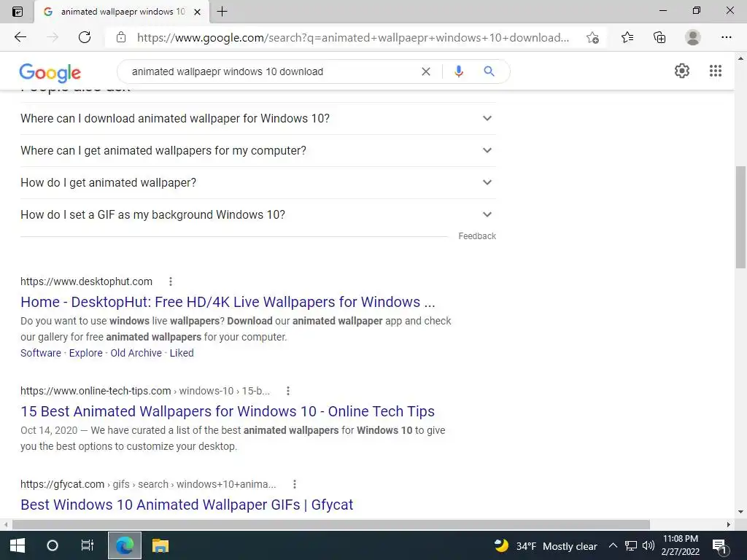This screenshot has width=747, height=560.
Task: Clear the Google search box text
Action: (426, 71)
